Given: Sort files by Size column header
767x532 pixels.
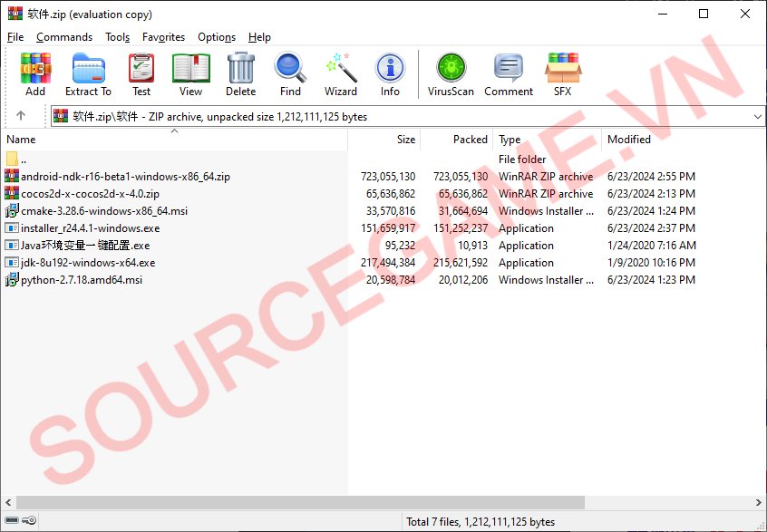Looking at the screenshot, I should pos(405,140).
